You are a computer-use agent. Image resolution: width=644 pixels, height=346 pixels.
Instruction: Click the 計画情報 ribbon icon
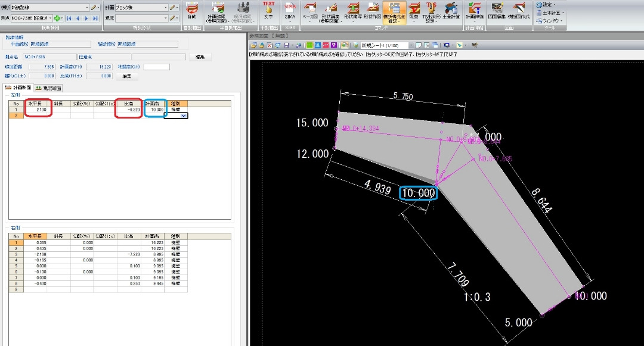(x=475, y=11)
